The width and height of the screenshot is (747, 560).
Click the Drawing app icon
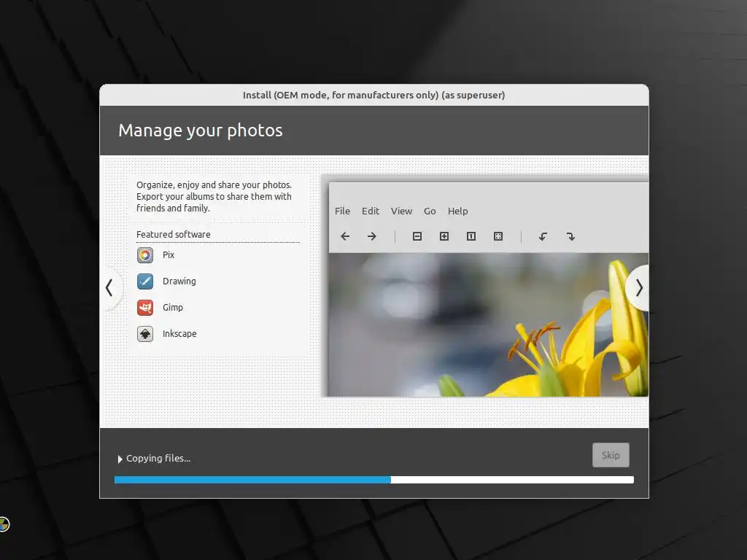click(x=145, y=281)
